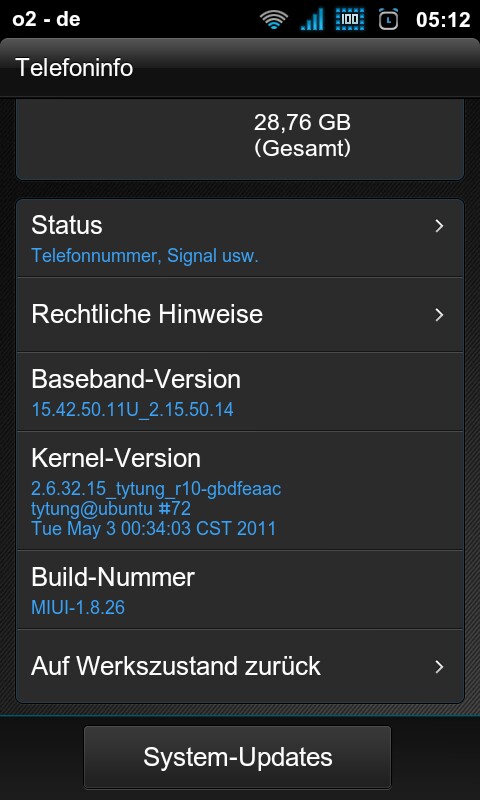Viewport: 480px width, 800px height.
Task: Open Auf Werkszustand zurück option
Action: coord(240,666)
